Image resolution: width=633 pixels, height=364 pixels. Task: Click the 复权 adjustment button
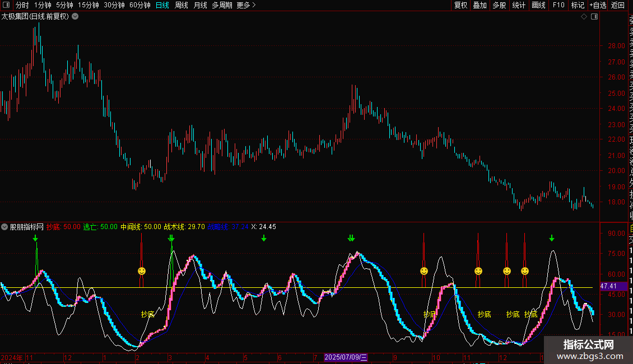460,5
